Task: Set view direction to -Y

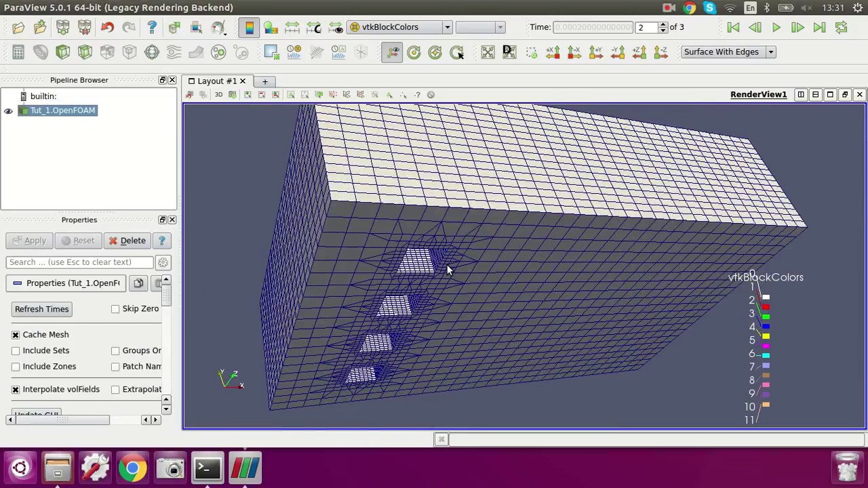Action: coord(618,52)
